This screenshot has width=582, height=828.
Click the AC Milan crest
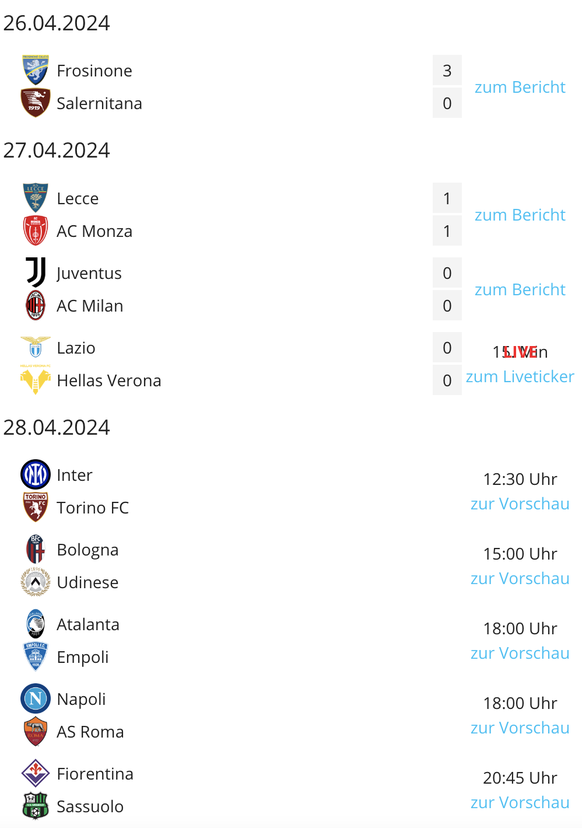pos(35,305)
